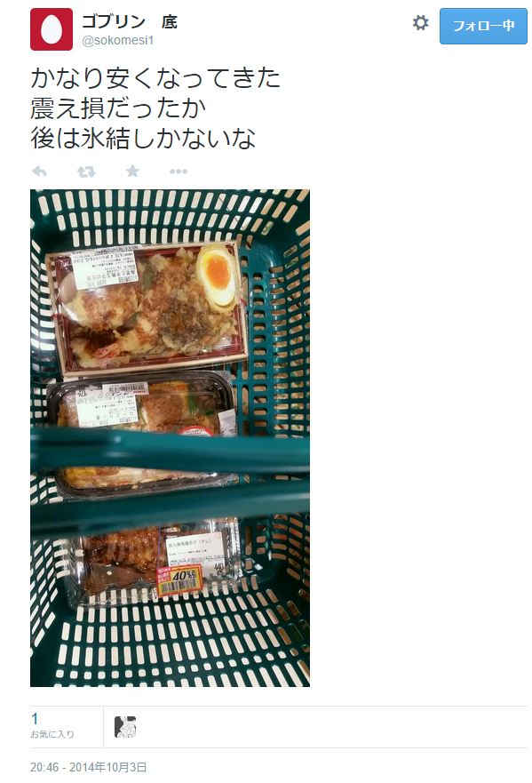
Task: Click the tweet line 震え損だったか
Action: (x=118, y=108)
